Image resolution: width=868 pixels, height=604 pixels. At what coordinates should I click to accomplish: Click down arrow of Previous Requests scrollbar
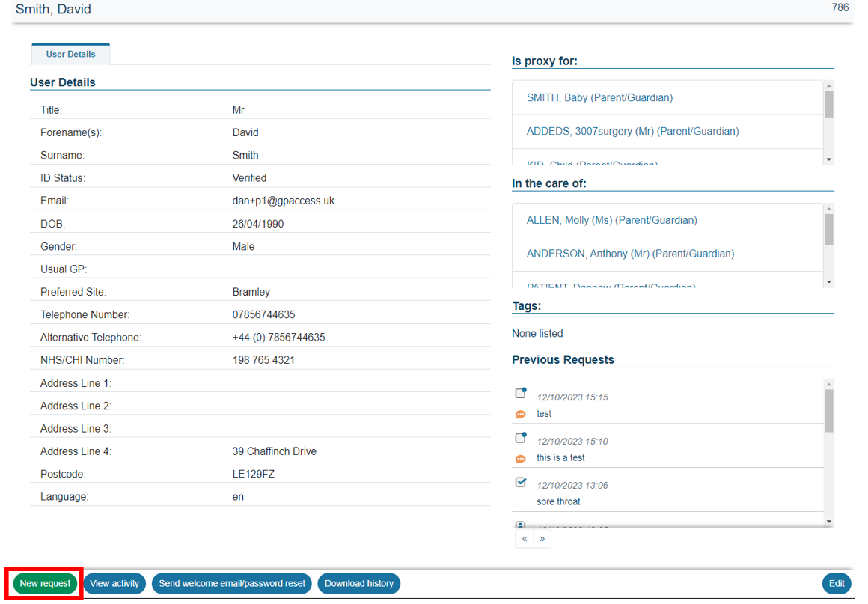[x=828, y=522]
